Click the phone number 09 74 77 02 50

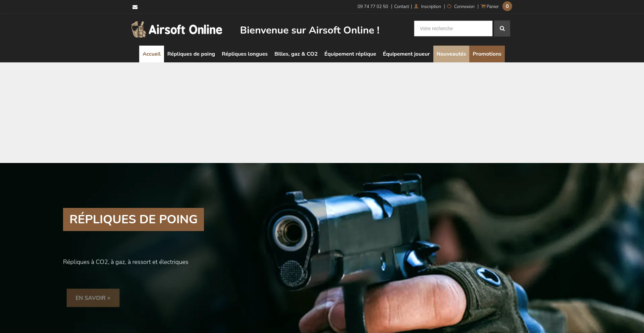coord(373,7)
